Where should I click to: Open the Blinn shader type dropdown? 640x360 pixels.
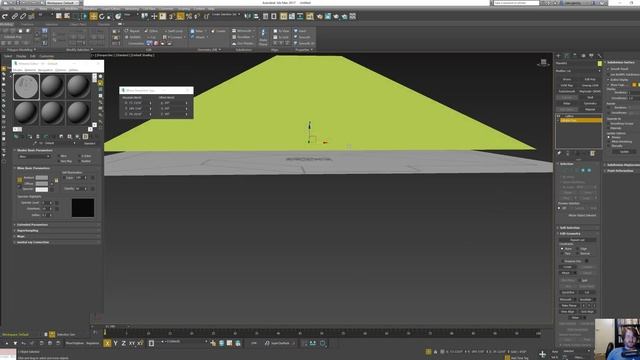[34, 156]
